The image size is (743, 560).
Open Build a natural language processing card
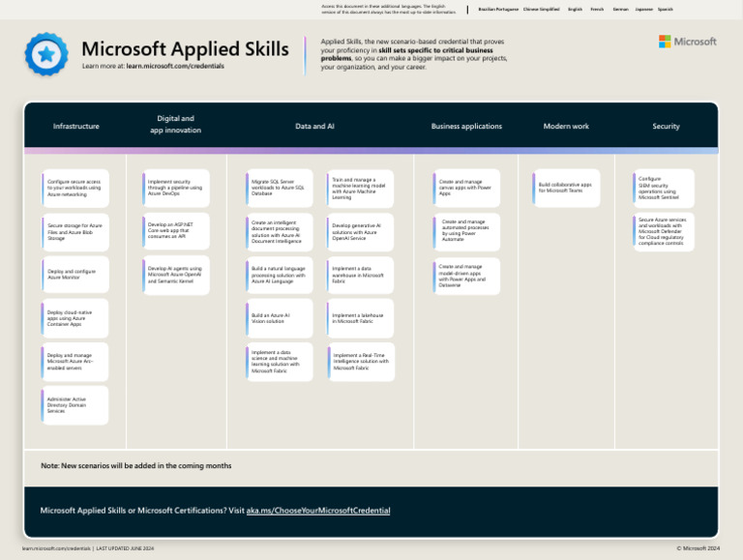tap(279, 275)
